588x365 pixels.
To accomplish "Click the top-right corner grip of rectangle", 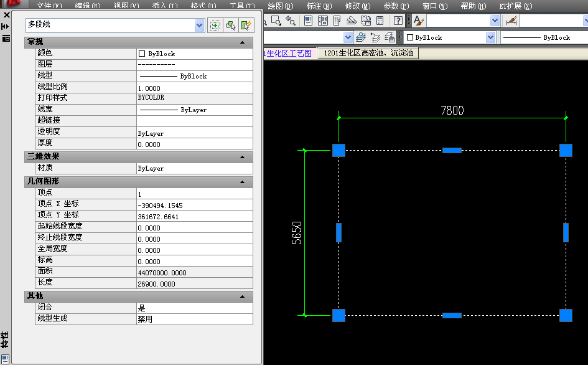I will pyautogui.click(x=566, y=150).
